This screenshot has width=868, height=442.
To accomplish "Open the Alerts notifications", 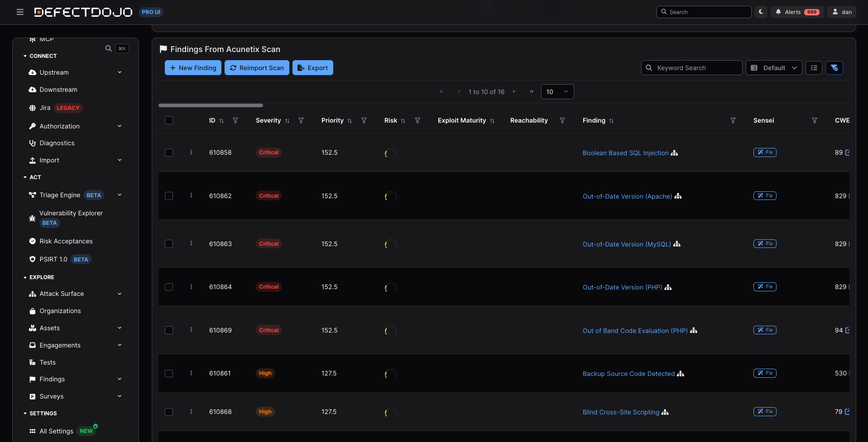I will point(797,12).
